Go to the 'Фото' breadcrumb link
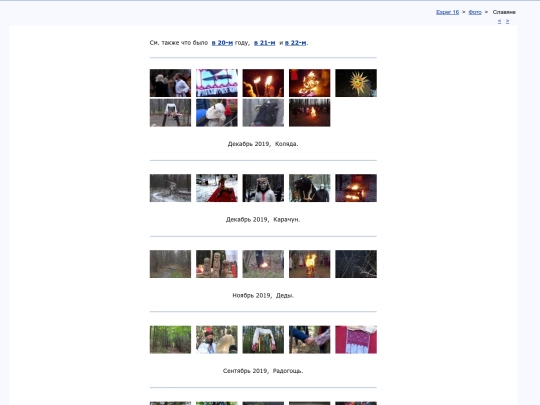This screenshot has height=405, width=540. coord(475,12)
